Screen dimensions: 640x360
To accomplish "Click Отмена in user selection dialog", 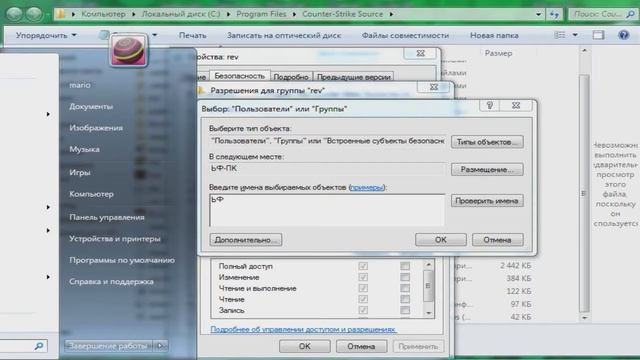I will [498, 240].
